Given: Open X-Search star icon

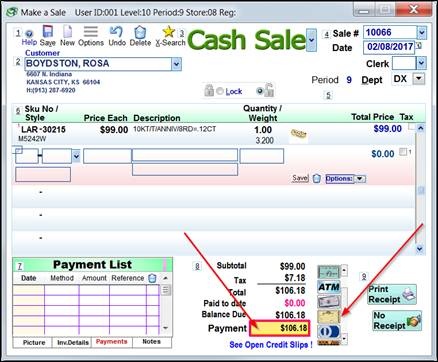Looking at the screenshot, I should pos(169,32).
